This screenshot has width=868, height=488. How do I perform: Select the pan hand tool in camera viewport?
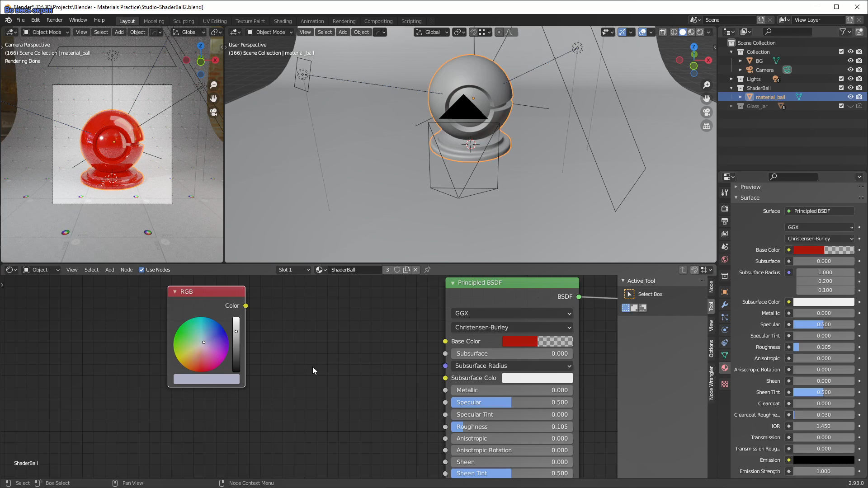pos(213,99)
